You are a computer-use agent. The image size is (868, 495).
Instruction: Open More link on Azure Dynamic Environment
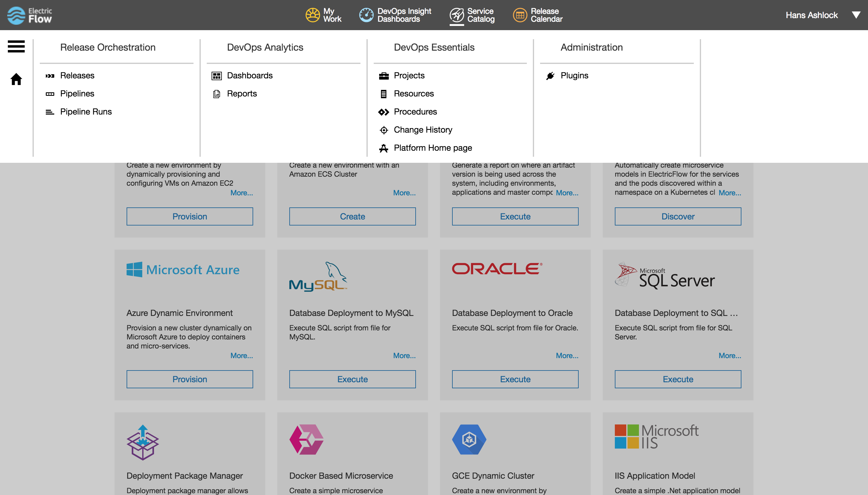click(x=242, y=356)
